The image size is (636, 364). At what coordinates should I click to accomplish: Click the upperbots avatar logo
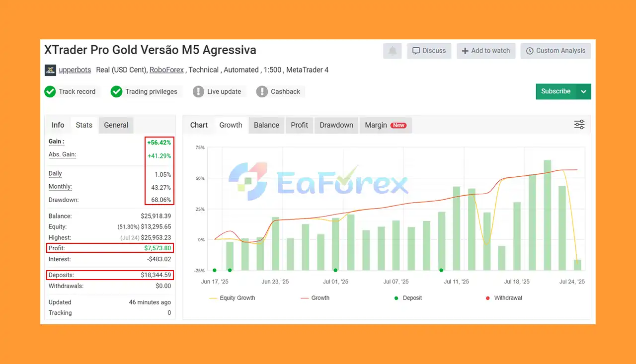coord(50,70)
